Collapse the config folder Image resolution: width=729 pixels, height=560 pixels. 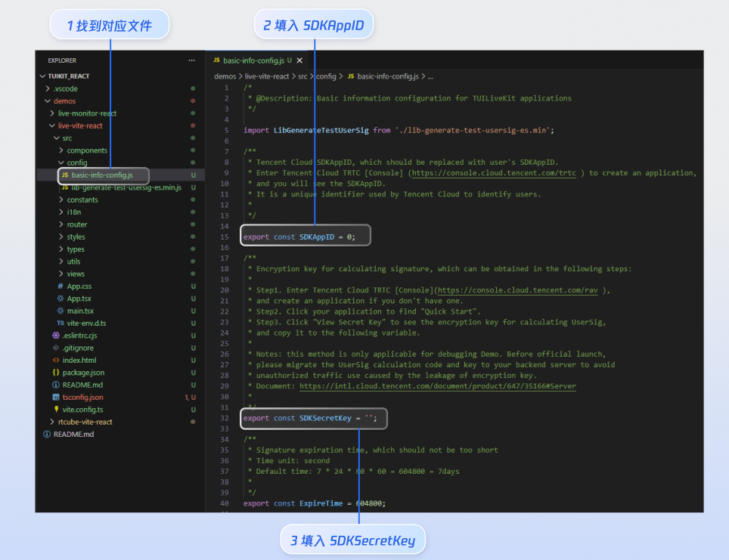pyautogui.click(x=76, y=162)
